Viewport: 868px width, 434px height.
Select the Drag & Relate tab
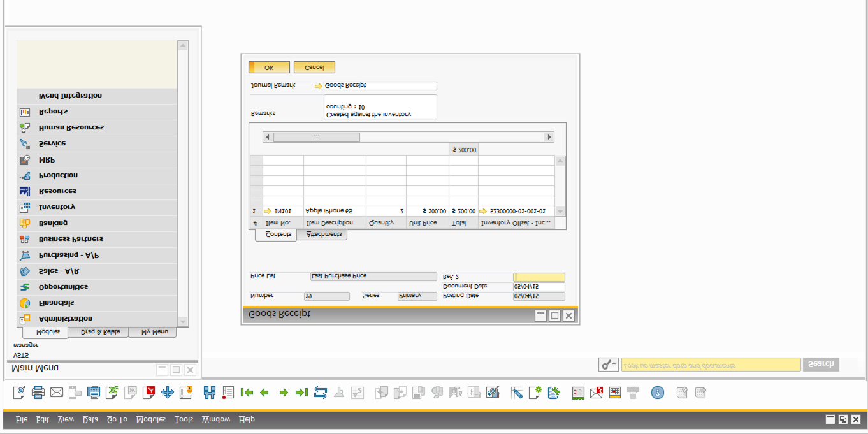pyautogui.click(x=98, y=332)
